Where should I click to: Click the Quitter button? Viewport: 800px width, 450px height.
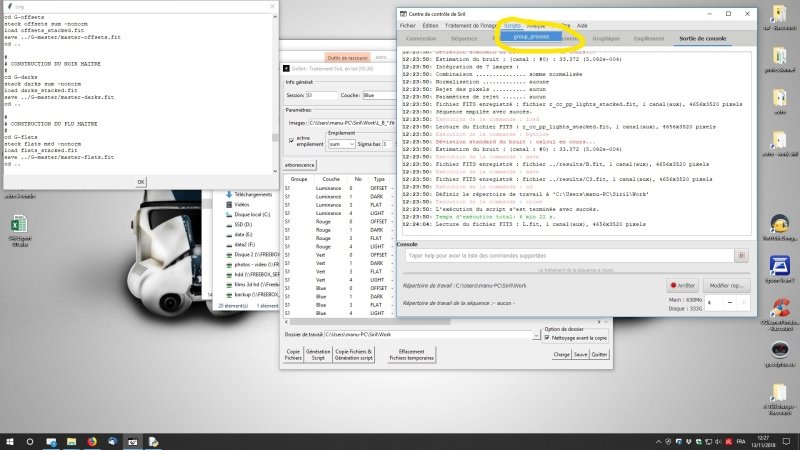pyautogui.click(x=599, y=355)
